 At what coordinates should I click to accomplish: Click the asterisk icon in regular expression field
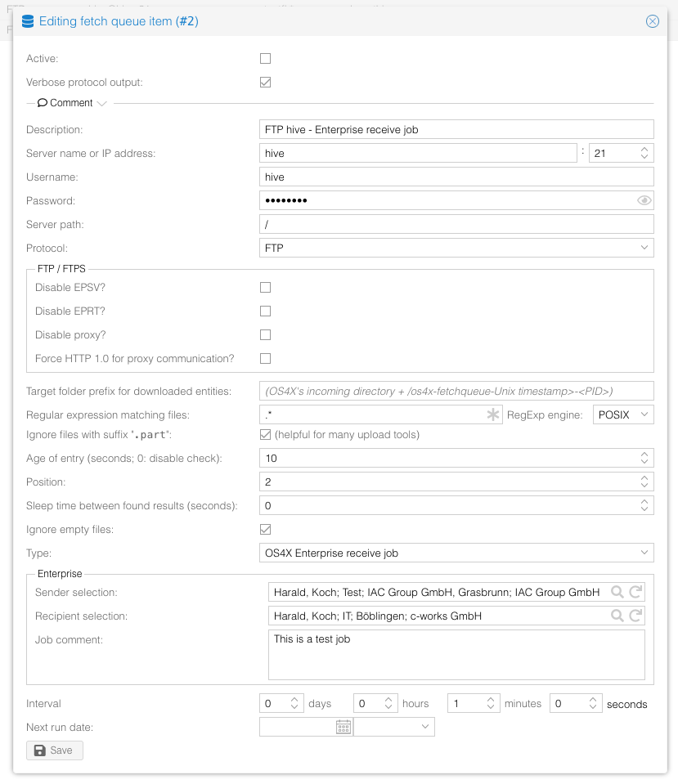493,414
